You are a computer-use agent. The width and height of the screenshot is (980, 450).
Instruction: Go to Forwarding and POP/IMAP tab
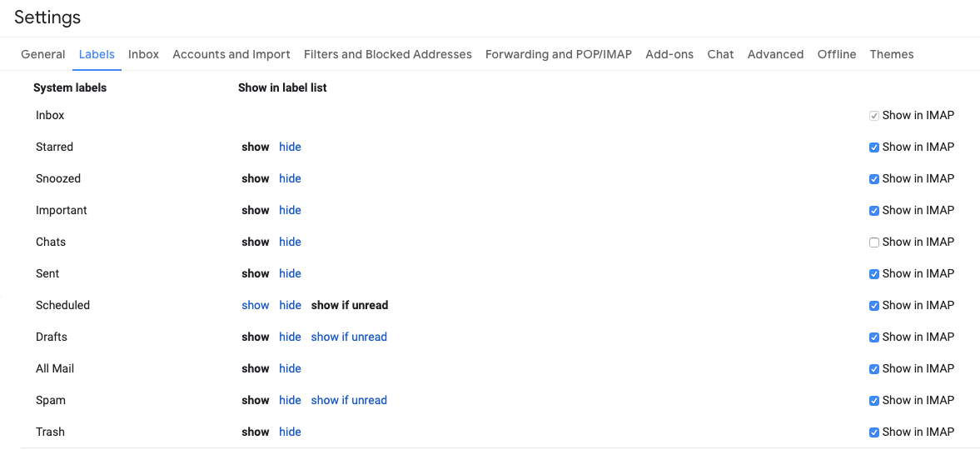click(x=558, y=54)
